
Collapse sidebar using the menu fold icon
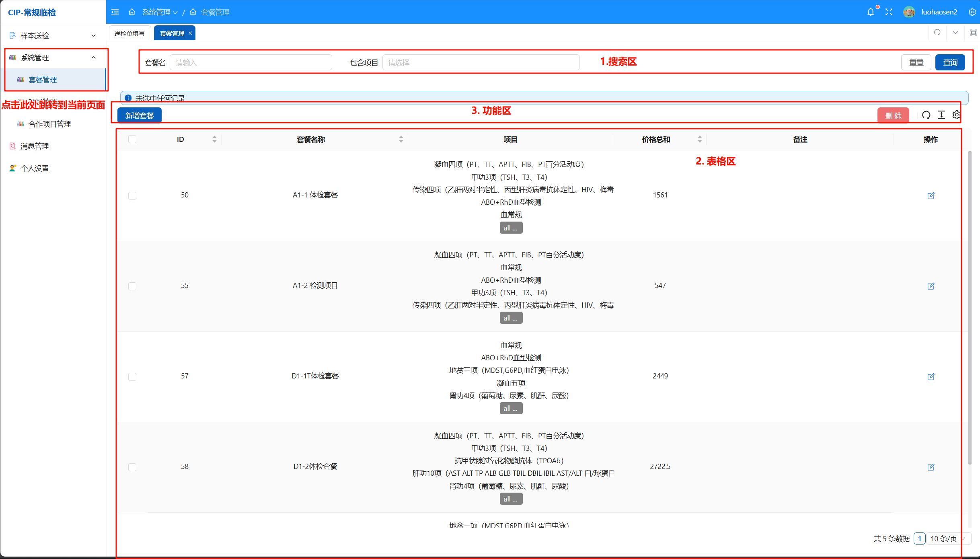point(115,12)
